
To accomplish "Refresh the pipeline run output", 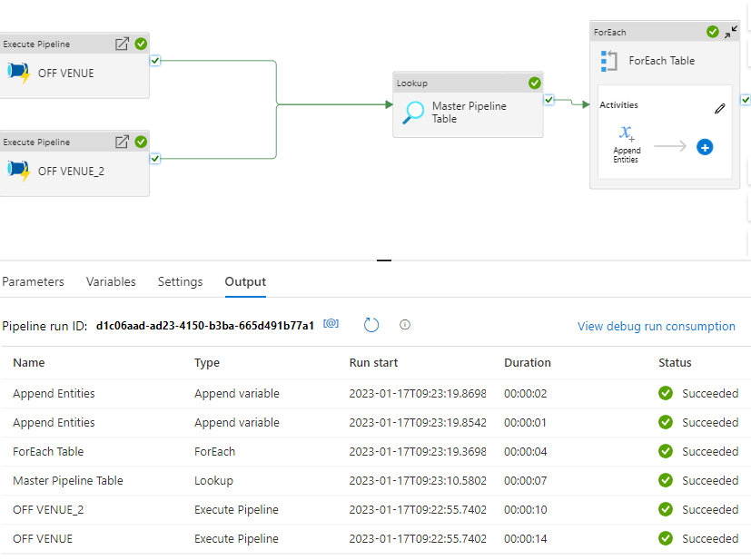I will click(371, 323).
